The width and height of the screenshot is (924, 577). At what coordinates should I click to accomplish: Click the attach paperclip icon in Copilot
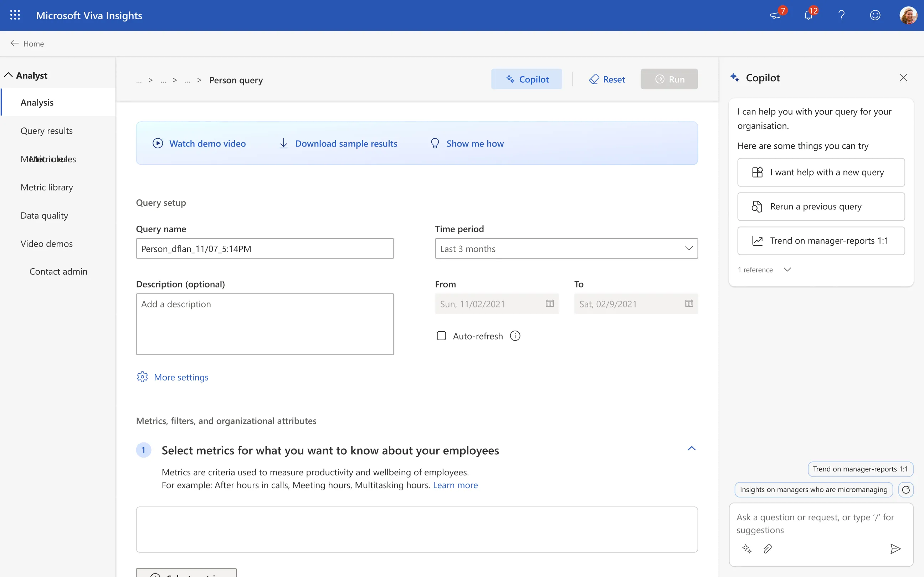pyautogui.click(x=768, y=549)
